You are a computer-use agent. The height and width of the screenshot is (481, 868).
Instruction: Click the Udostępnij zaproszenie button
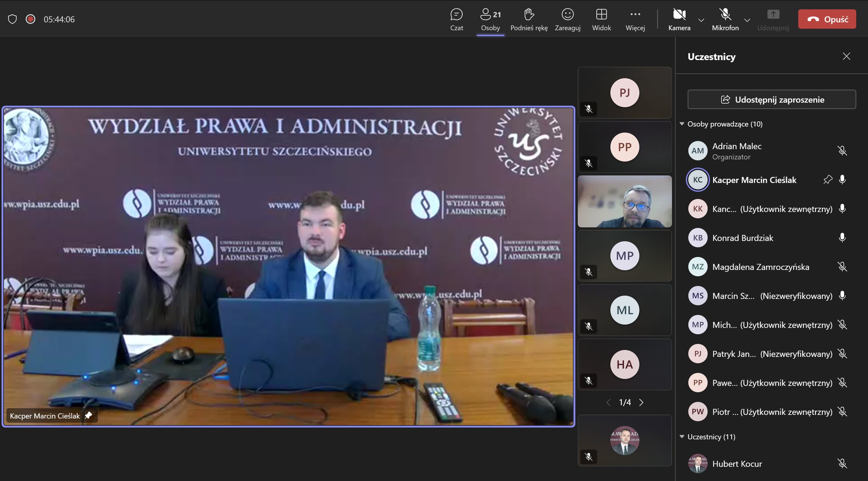coord(771,100)
